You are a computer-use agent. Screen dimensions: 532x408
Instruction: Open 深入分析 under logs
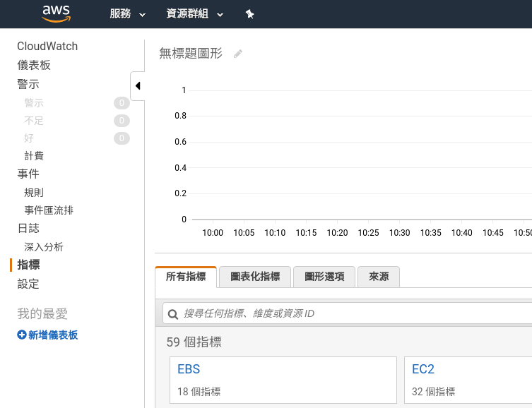[44, 246]
